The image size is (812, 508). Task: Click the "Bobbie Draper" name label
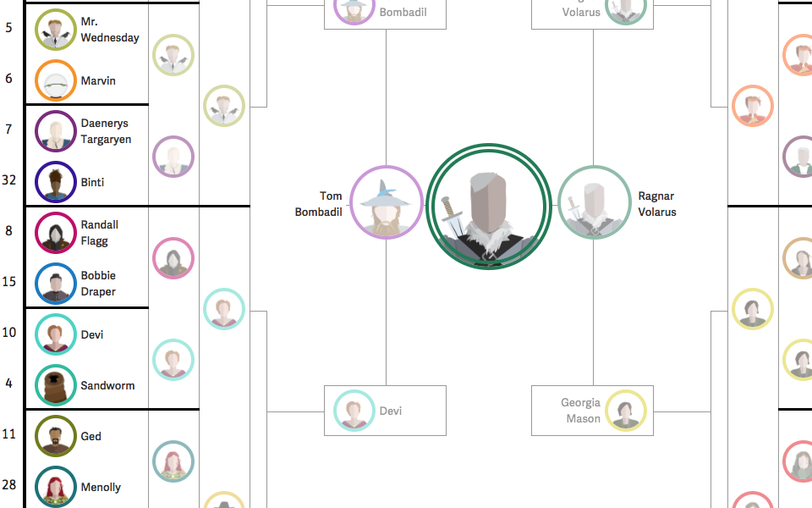click(x=98, y=284)
